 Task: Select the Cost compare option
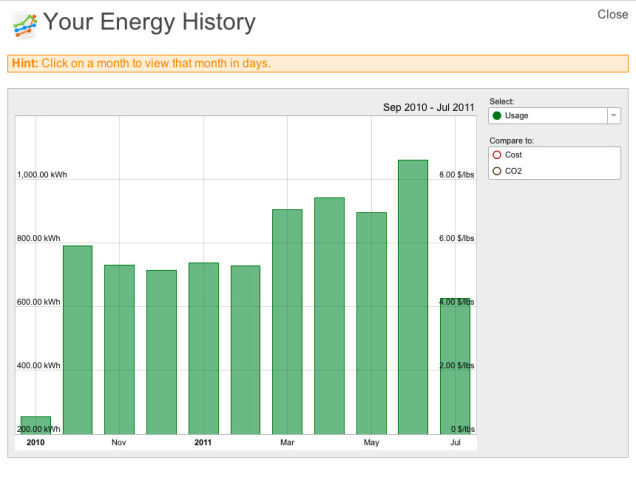tap(497, 155)
